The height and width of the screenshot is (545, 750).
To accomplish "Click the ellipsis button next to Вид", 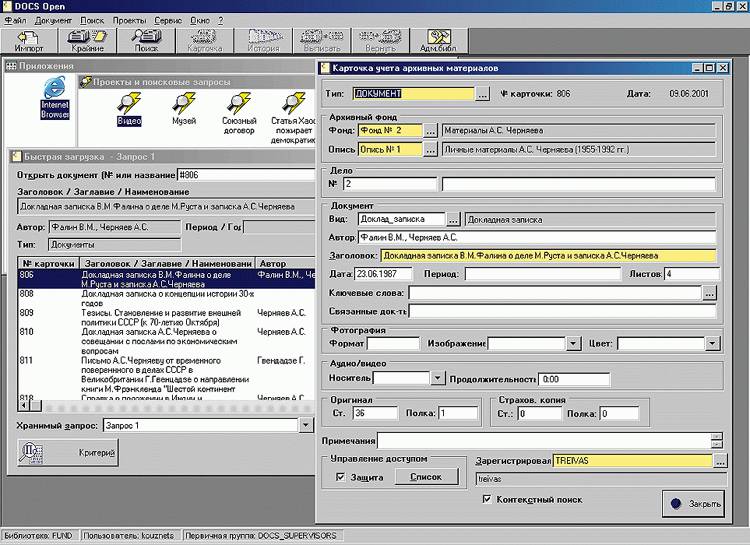I will point(453,220).
